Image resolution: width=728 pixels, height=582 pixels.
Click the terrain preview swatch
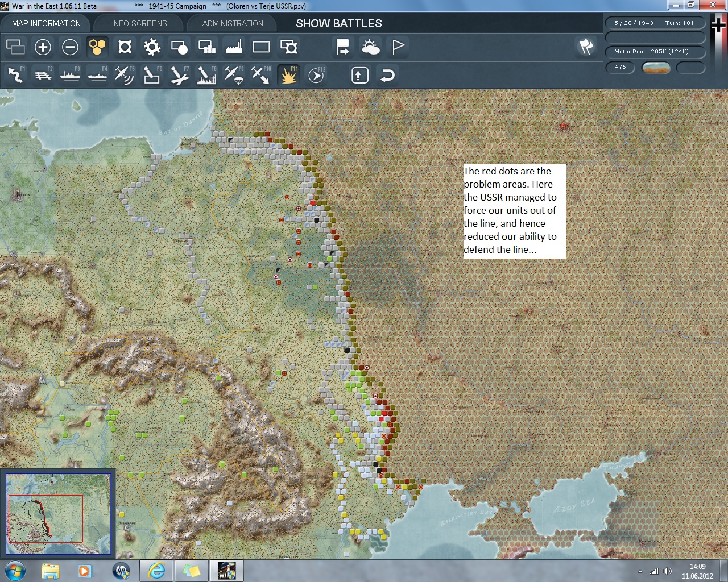coord(656,68)
